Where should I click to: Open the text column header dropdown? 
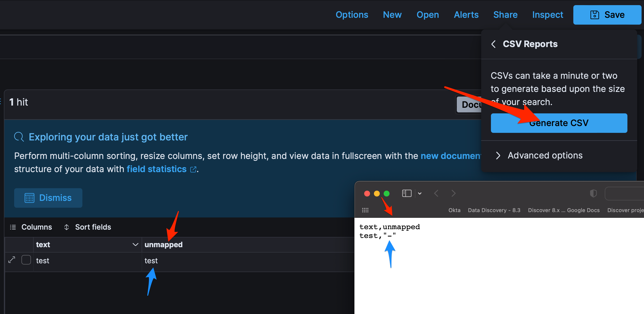tap(135, 245)
